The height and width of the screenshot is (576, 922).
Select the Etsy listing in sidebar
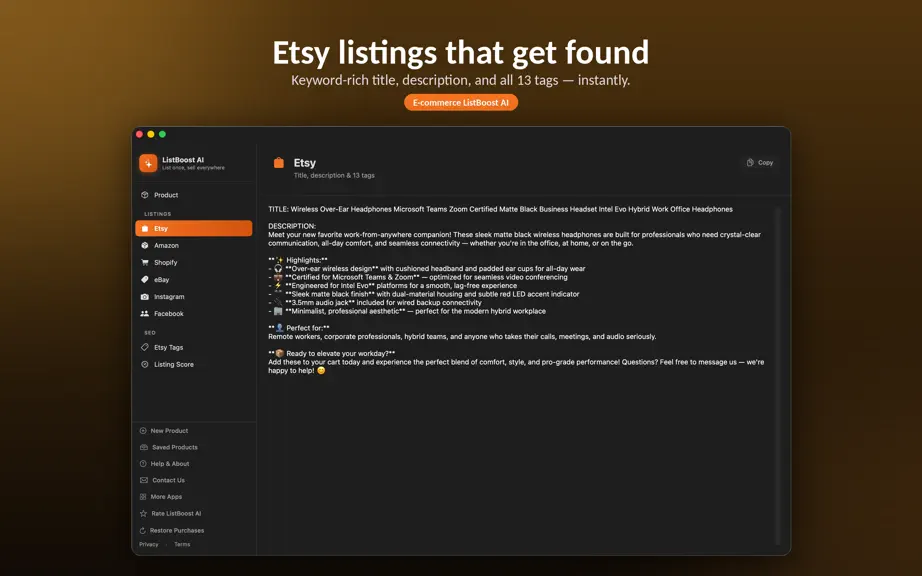click(x=193, y=229)
